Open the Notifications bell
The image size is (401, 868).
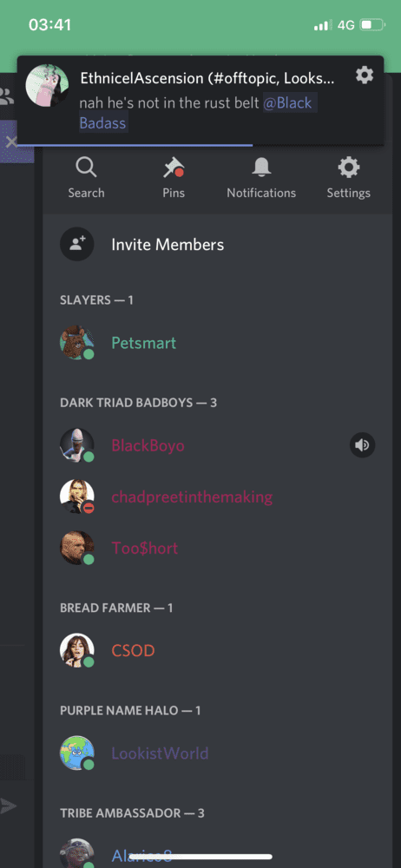[x=261, y=168]
